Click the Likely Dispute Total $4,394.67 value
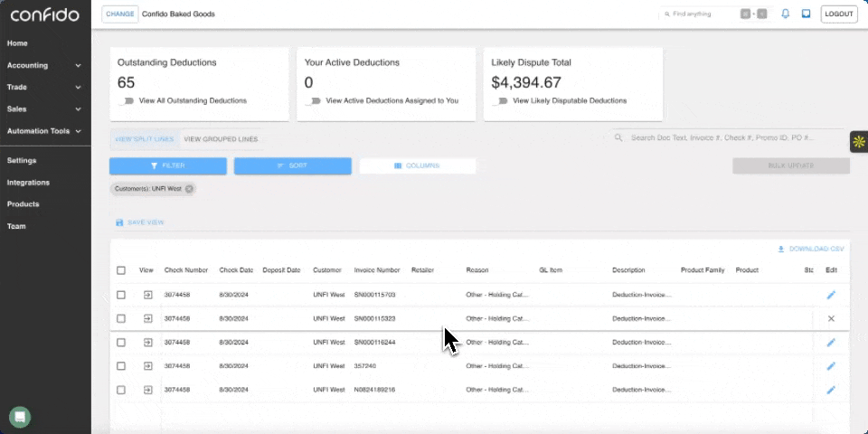 (526, 82)
